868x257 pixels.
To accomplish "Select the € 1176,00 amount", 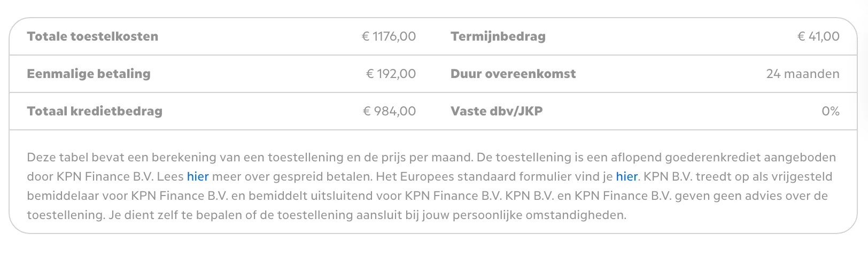I will point(389,37).
